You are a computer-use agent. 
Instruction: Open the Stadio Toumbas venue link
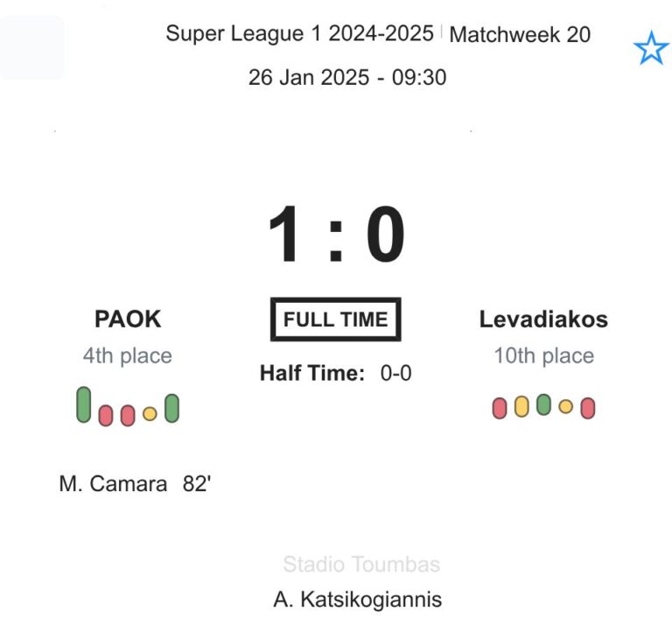(361, 565)
